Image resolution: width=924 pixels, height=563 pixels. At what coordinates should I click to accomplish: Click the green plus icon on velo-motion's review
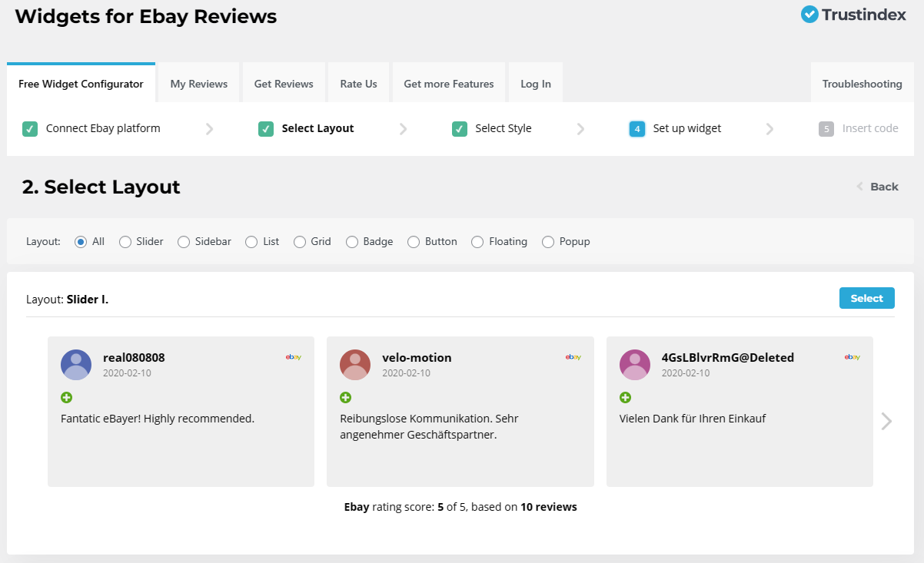(x=345, y=397)
